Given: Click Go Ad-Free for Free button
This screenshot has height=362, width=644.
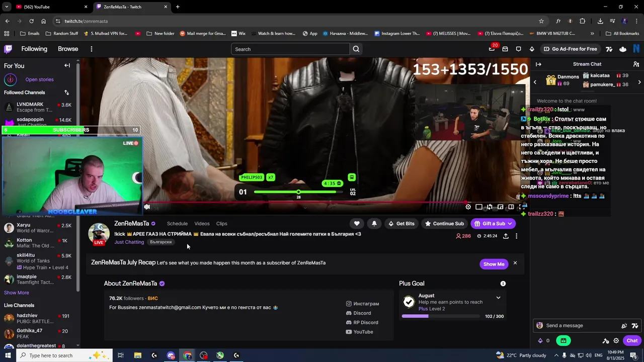Looking at the screenshot, I should pyautogui.click(x=570, y=49).
